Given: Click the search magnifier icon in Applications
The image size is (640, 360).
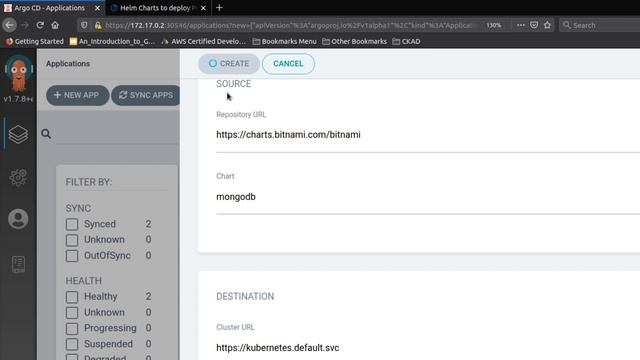Looking at the screenshot, I should [x=46, y=133].
